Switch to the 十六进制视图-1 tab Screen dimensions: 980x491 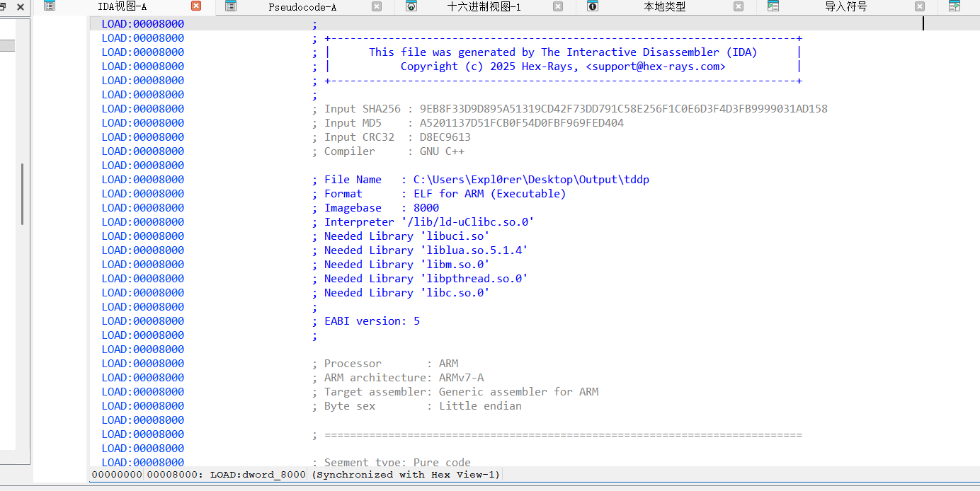(x=484, y=6)
